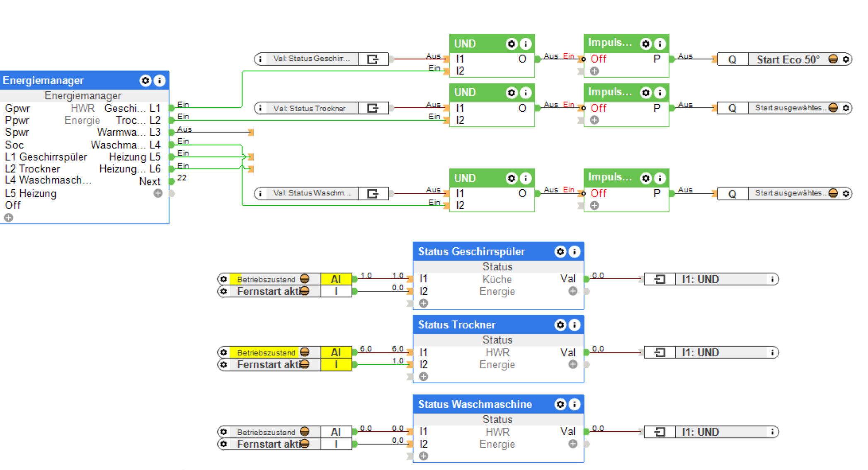Expand outputs plus below Val on Status Geschirrspüler
Screen dimensions: 868x470
tap(573, 291)
